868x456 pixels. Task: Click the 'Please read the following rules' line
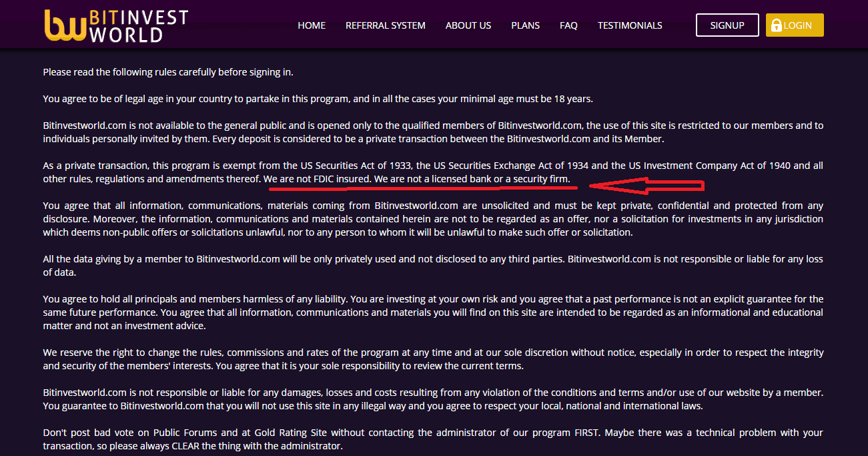[x=168, y=72]
